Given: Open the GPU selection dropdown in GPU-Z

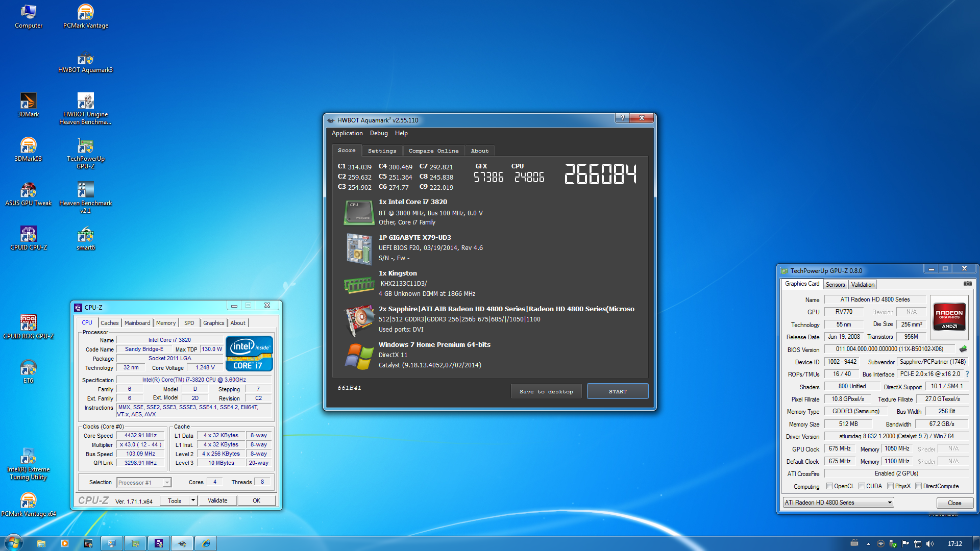Looking at the screenshot, I should coord(838,503).
